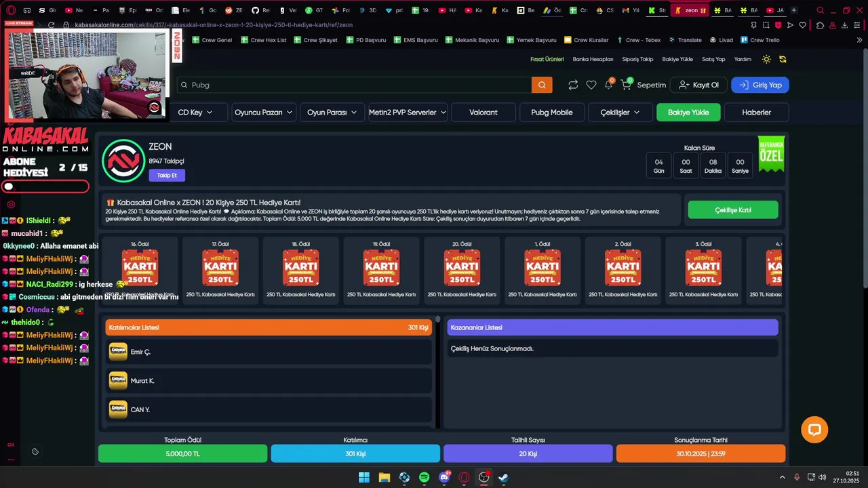Open the Sepetim shopping cart
The width and height of the screenshot is (868, 488).
click(643, 85)
